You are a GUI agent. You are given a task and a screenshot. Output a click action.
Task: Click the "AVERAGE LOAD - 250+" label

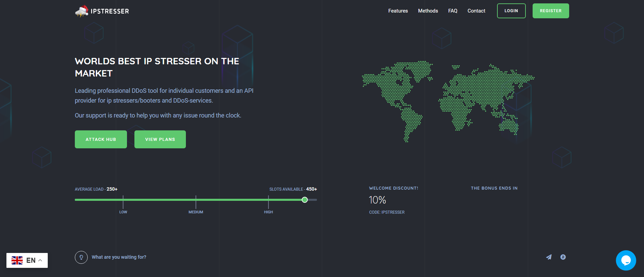coord(96,189)
